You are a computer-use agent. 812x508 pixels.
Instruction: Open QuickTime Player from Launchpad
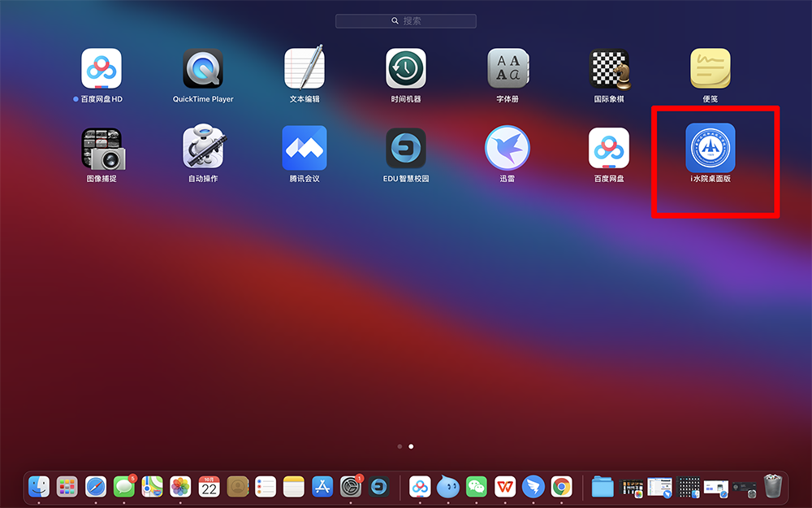pyautogui.click(x=203, y=69)
